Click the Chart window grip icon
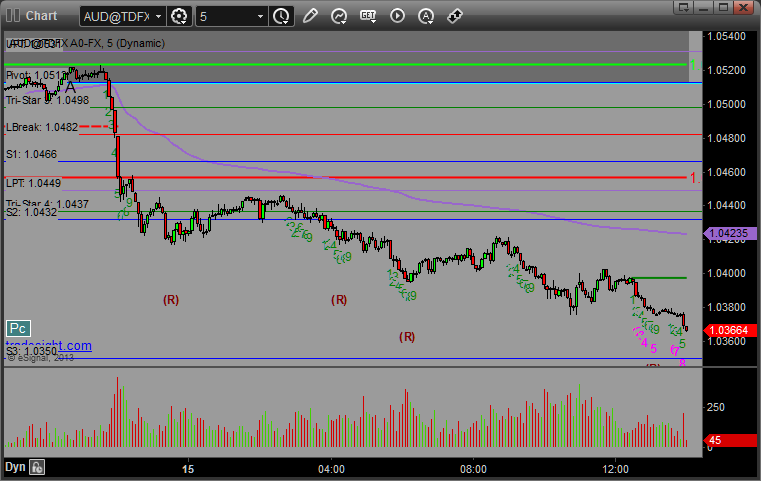 [13, 16]
